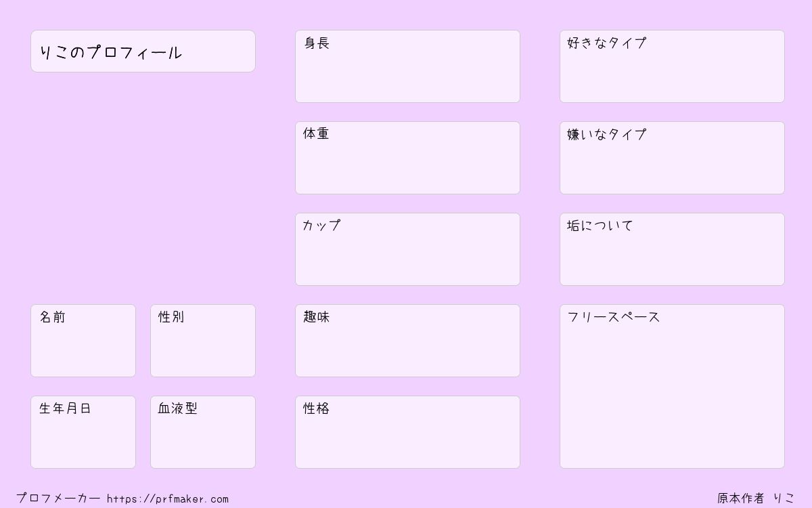
Task: Click the 趣味 field box
Action: point(407,341)
